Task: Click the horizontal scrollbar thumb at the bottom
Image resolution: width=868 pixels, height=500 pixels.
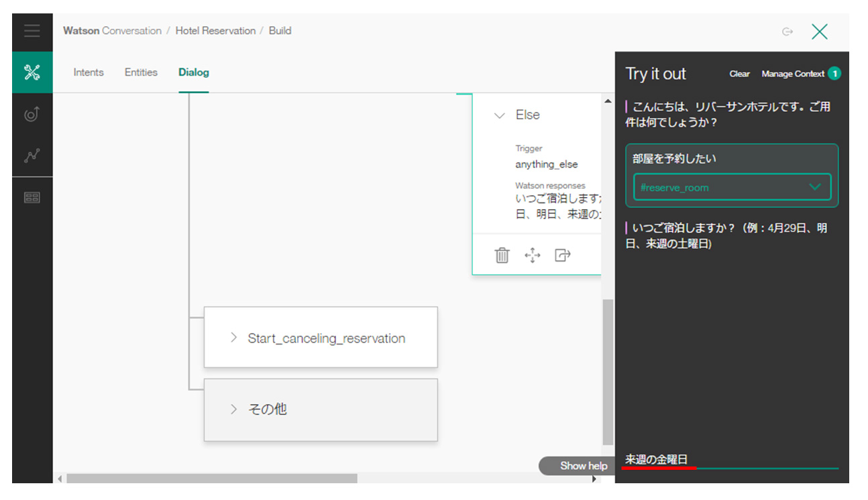Action: pos(212,479)
